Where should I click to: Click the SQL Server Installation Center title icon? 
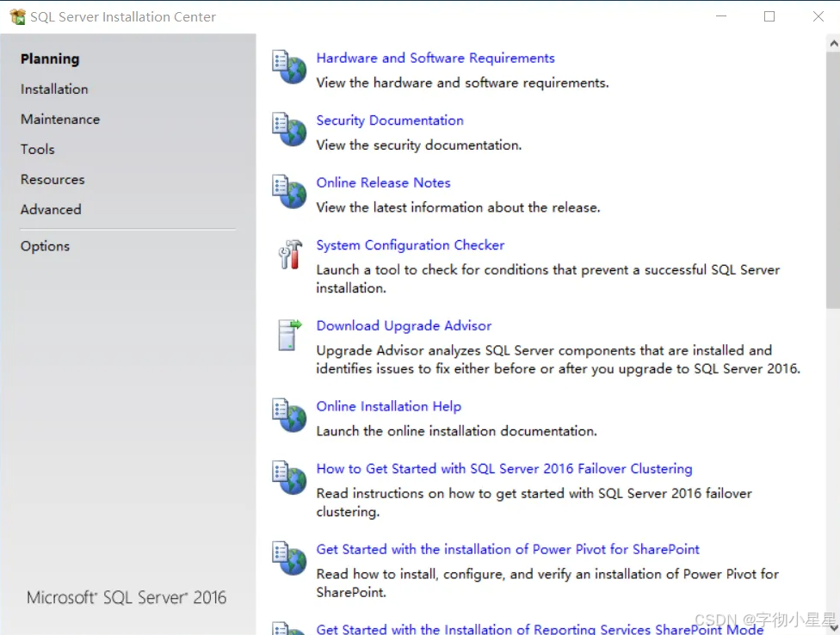pos(18,16)
